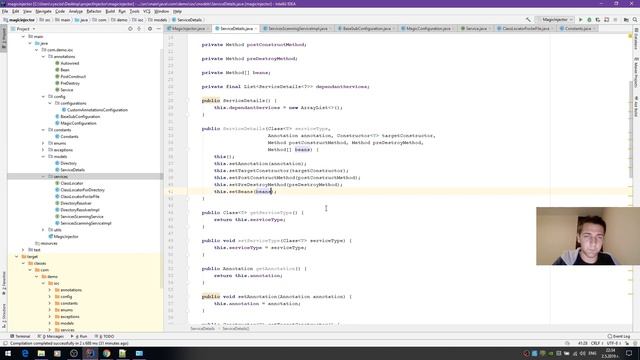Select the PostConstruct annotation file
The width and height of the screenshot is (640, 360).
coord(70,76)
